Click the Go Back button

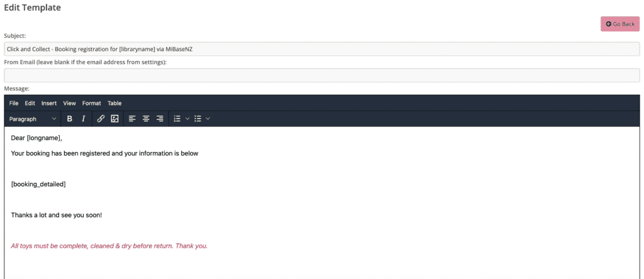[619, 24]
